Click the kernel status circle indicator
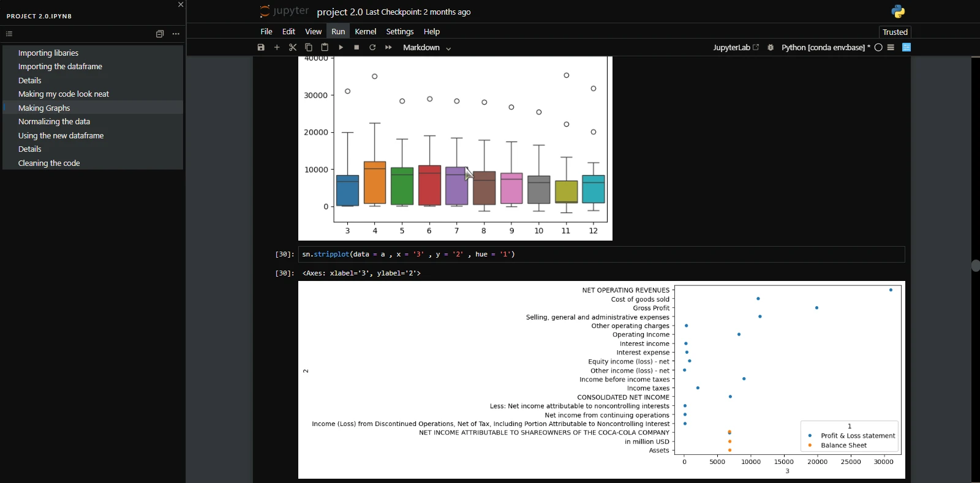The width and height of the screenshot is (980, 483). tap(878, 48)
